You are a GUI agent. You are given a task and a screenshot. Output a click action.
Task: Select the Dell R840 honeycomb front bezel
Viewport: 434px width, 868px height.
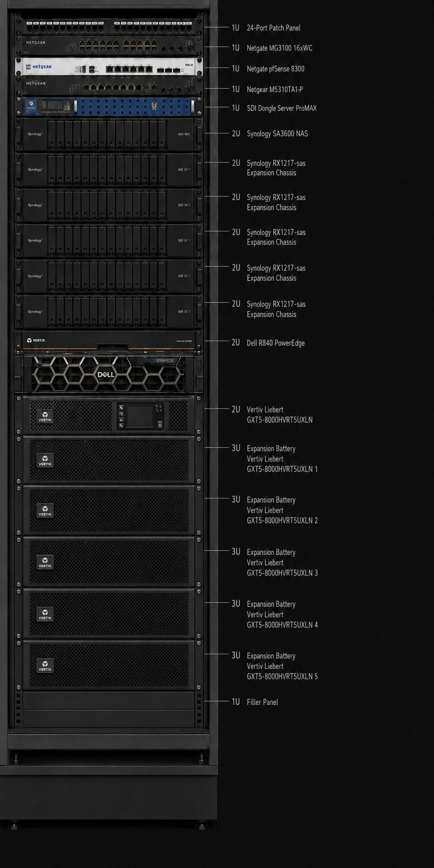click(x=108, y=374)
